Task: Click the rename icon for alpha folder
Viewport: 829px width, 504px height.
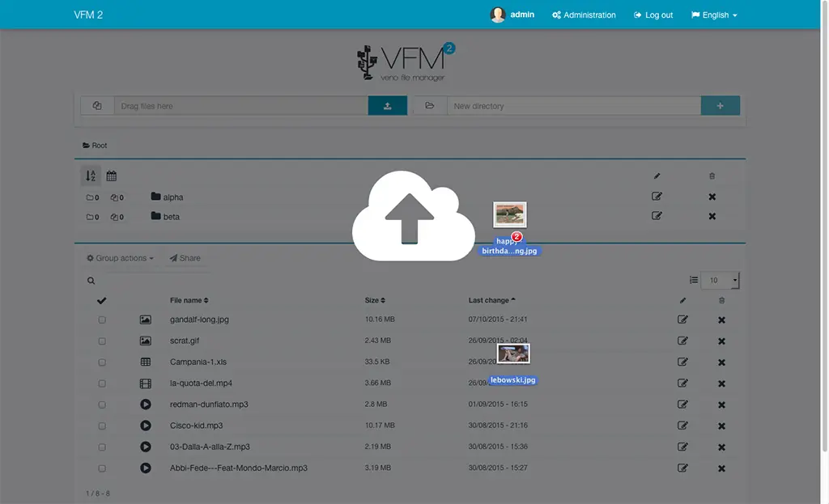Action: click(657, 197)
